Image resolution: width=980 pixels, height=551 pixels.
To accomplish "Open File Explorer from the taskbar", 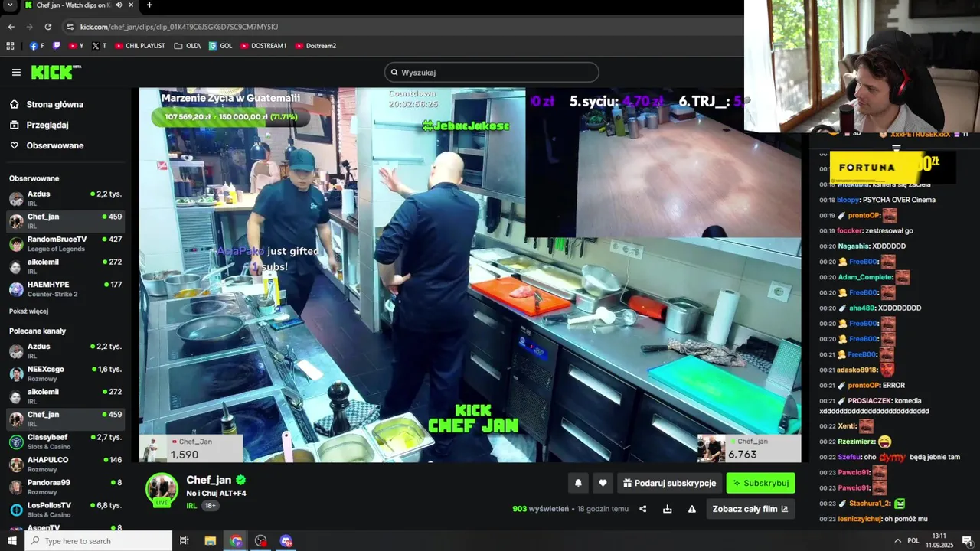I will tap(210, 541).
